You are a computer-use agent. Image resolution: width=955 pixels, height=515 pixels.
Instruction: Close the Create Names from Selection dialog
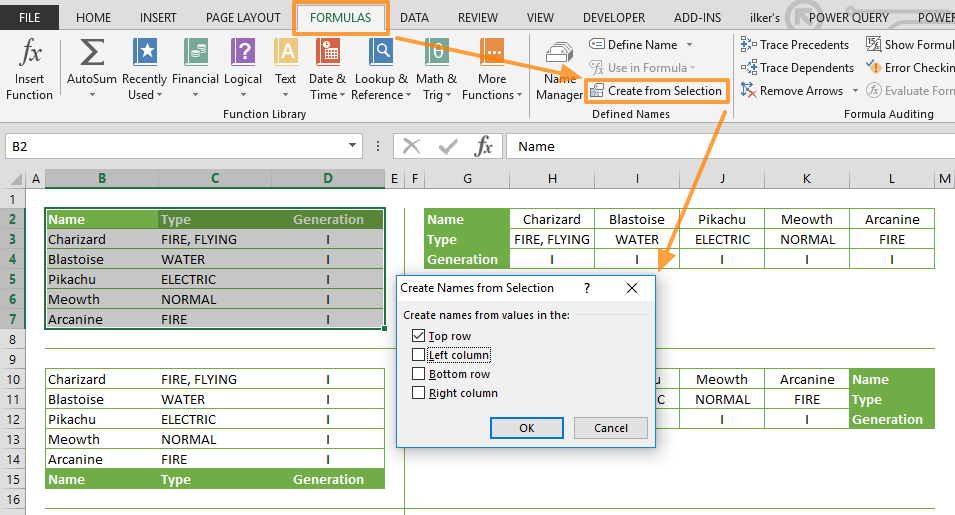pyautogui.click(x=632, y=288)
